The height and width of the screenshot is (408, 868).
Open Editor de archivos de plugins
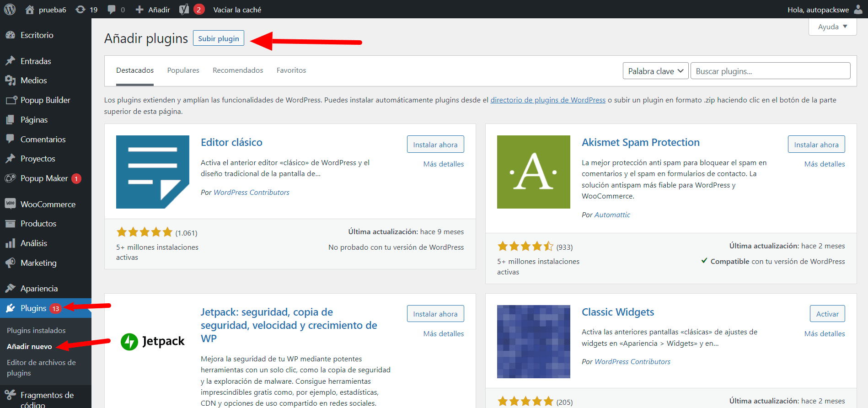[x=41, y=368]
